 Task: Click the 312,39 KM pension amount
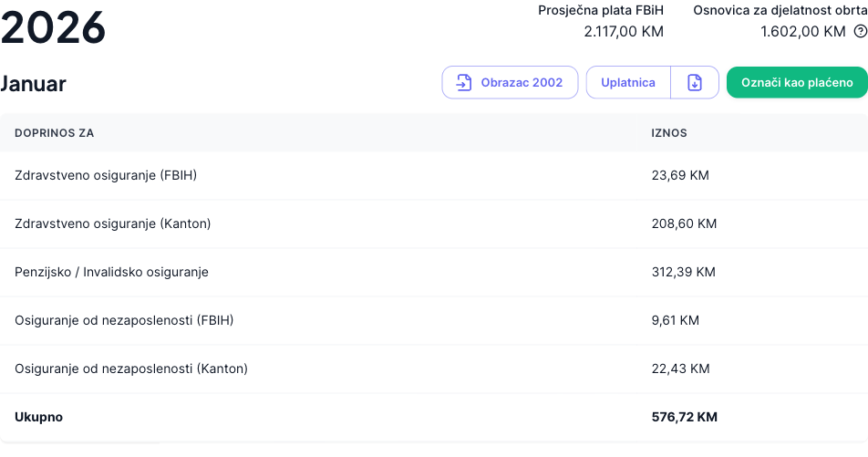click(683, 272)
